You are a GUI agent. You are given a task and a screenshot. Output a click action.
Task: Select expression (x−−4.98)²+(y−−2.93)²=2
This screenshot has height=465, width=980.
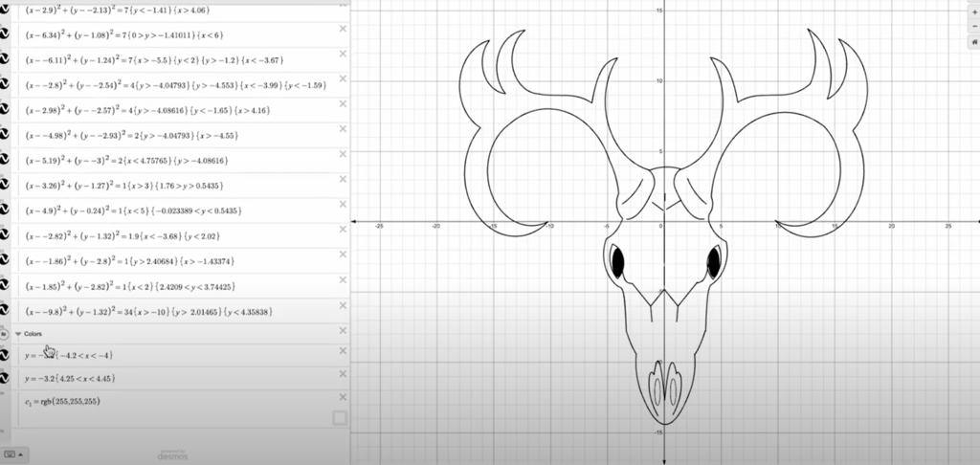132,136
